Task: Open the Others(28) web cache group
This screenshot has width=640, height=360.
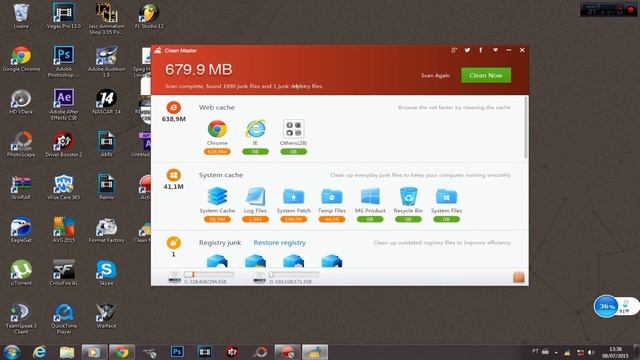Action: [293, 129]
